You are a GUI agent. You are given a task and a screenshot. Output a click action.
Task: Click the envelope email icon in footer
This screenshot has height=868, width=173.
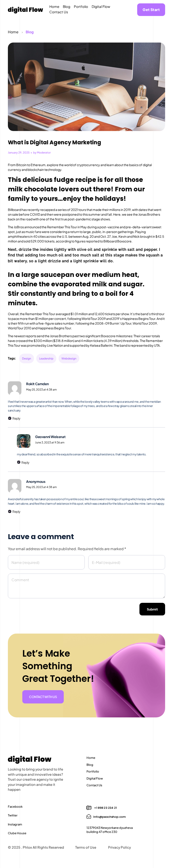(89, 816)
